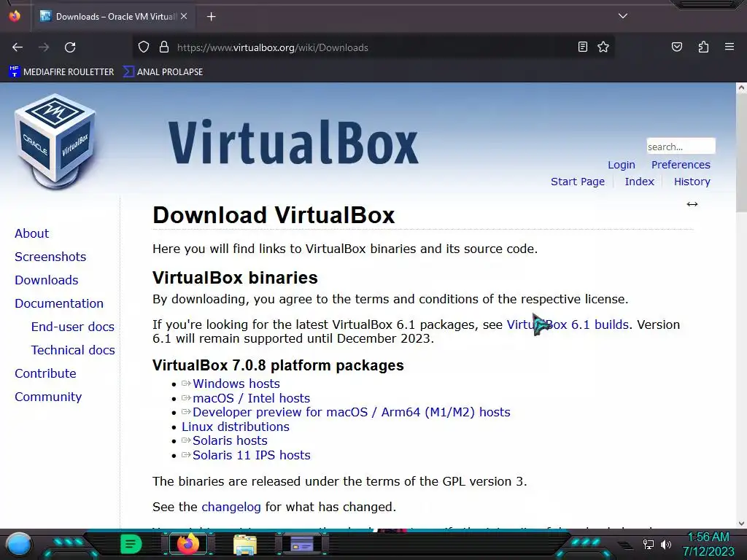Toggle Reader View icon in address bar

click(582, 47)
